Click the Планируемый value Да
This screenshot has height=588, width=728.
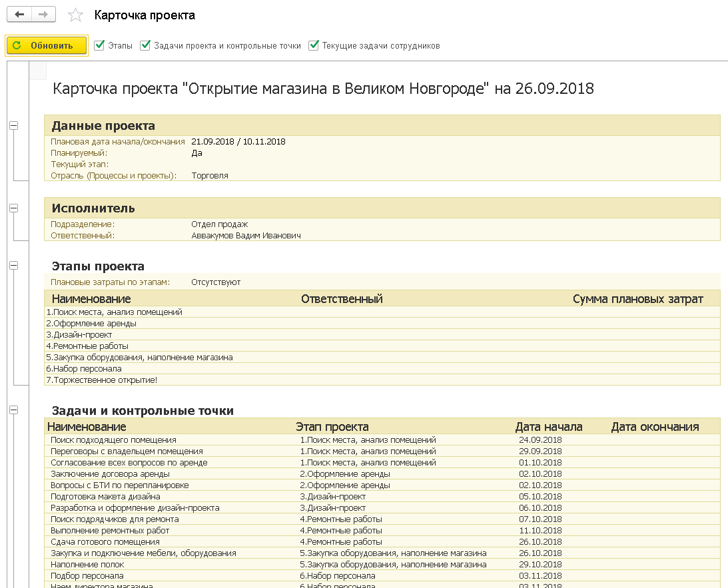click(x=196, y=153)
